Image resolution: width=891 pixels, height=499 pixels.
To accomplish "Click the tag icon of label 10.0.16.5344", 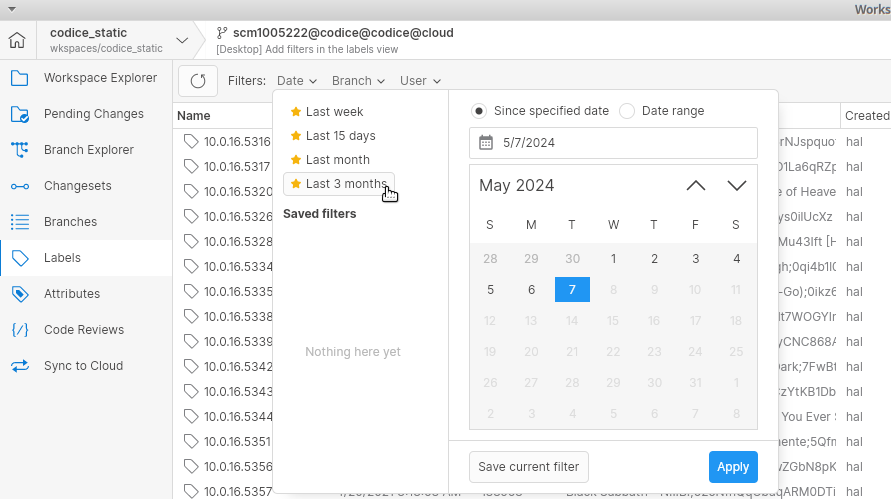I will [x=191, y=417].
